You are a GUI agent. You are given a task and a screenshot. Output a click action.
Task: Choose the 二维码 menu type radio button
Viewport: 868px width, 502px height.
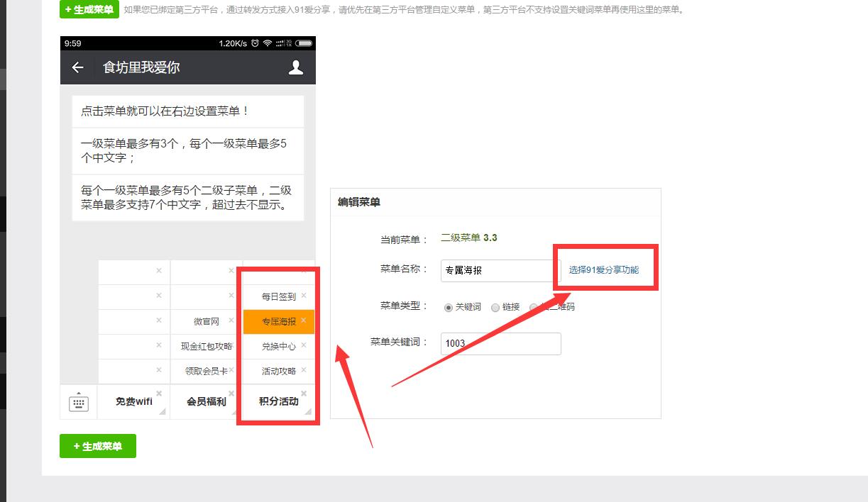(x=534, y=307)
